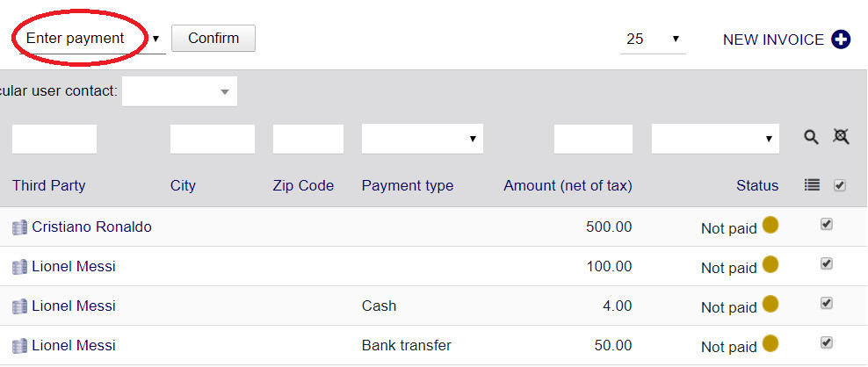Click the building icon on the Bank transfer row
The width and height of the screenshot is (868, 367).
pyautogui.click(x=20, y=346)
